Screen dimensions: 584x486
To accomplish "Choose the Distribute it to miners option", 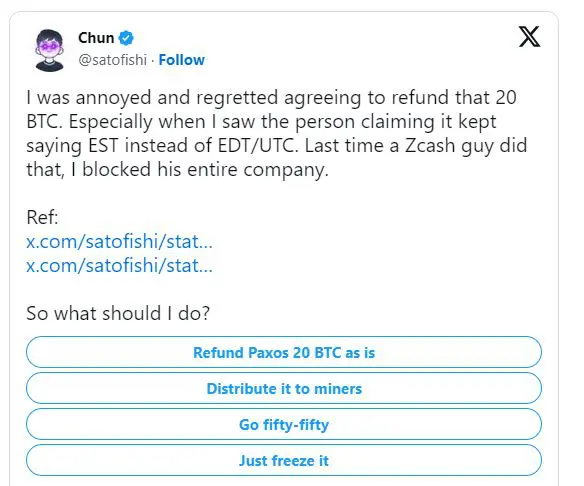I will 284,388.
